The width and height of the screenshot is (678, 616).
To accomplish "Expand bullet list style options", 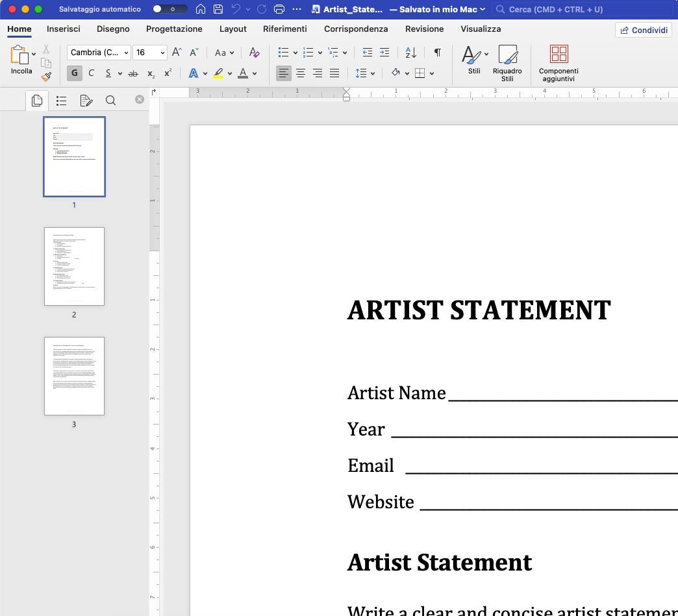I will (295, 53).
